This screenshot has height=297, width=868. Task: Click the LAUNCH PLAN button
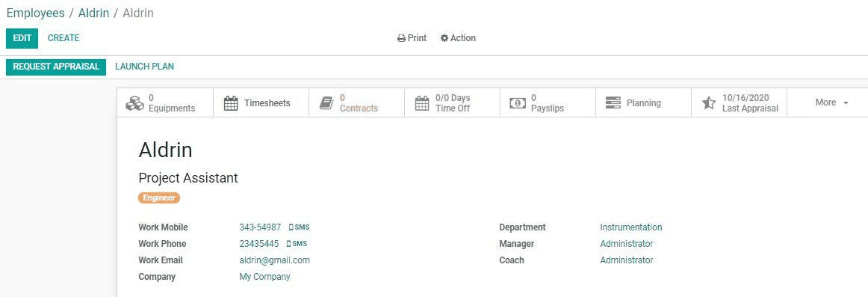pyautogui.click(x=144, y=67)
